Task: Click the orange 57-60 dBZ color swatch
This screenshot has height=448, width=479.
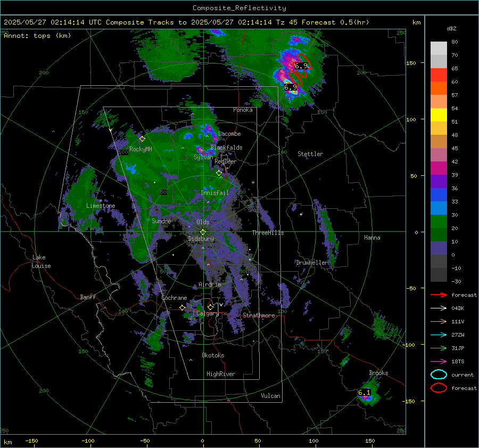Action: pos(439,88)
